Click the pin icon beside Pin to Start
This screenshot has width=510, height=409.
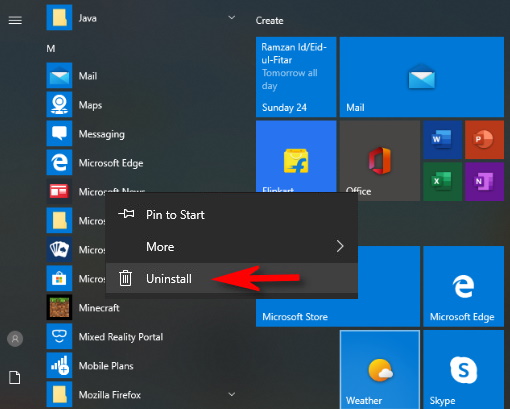tap(126, 214)
